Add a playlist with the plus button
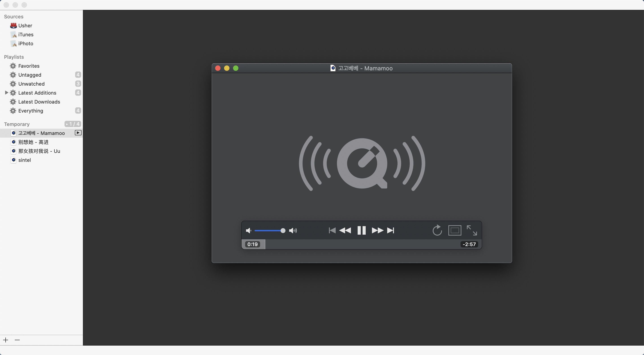The width and height of the screenshot is (644, 355). tap(6, 340)
